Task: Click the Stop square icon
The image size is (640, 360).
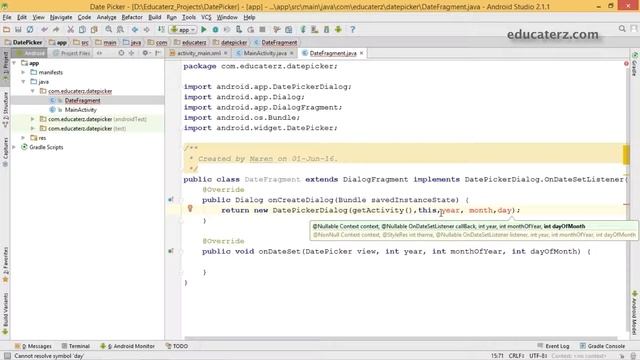Action: click(x=262, y=29)
